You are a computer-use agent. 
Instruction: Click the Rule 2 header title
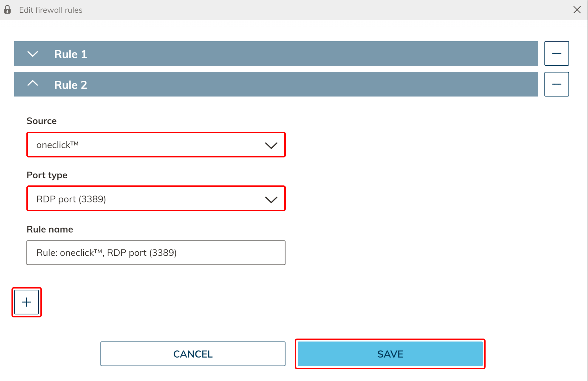click(71, 85)
